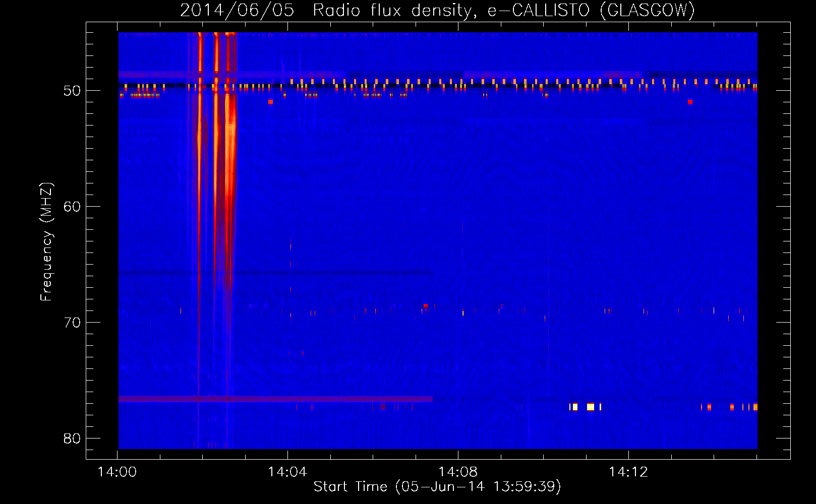The height and width of the screenshot is (504, 816).
Task: Click the red marker at 14:07 near 69 MHz
Action: [426, 305]
